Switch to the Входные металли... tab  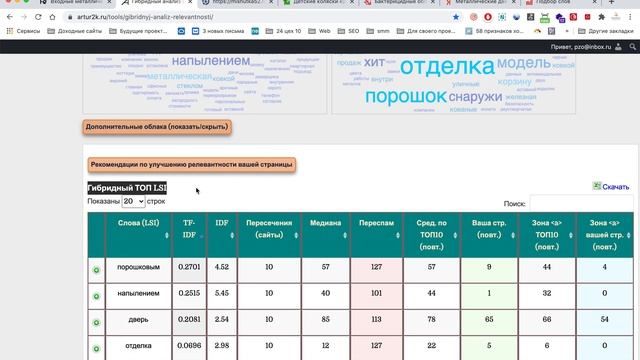pos(76,2)
